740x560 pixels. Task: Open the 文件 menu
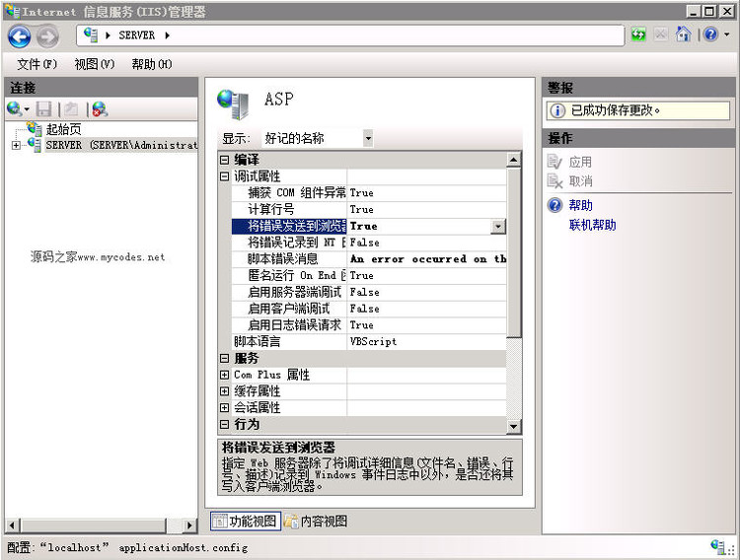[x=37, y=64]
